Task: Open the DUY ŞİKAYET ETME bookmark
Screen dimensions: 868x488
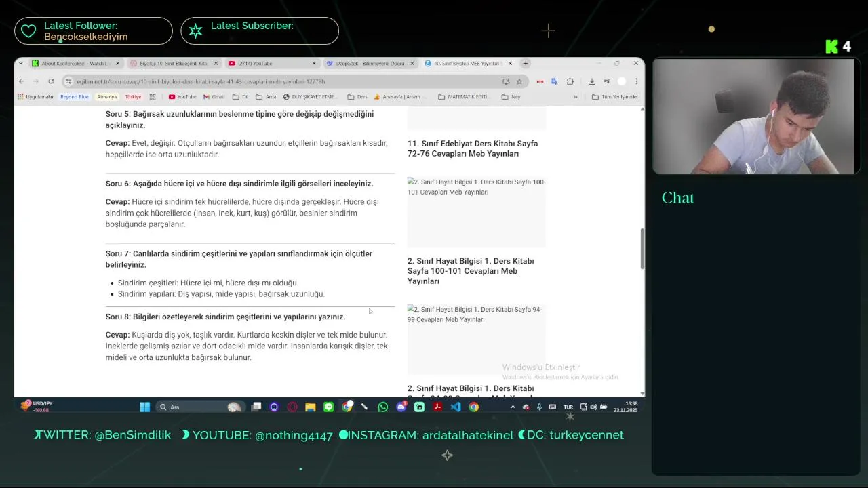Action: (x=311, y=97)
